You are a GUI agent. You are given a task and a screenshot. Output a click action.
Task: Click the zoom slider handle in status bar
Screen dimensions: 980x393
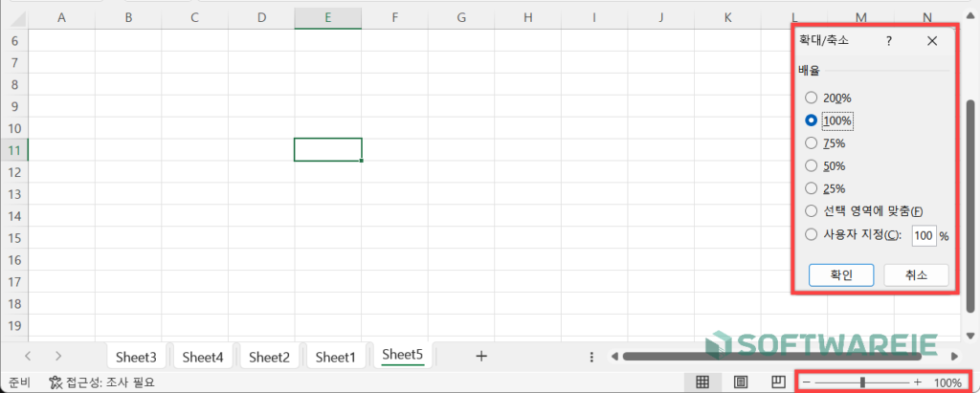pos(862,382)
